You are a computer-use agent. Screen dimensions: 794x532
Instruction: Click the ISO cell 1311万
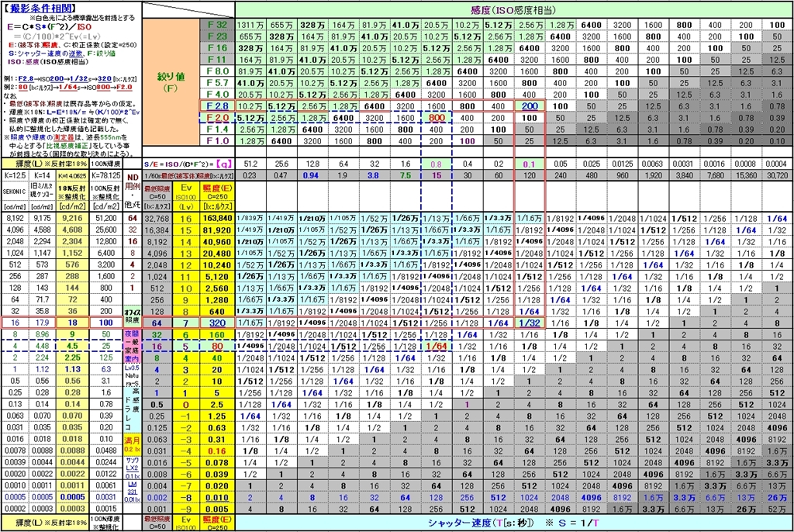point(250,25)
